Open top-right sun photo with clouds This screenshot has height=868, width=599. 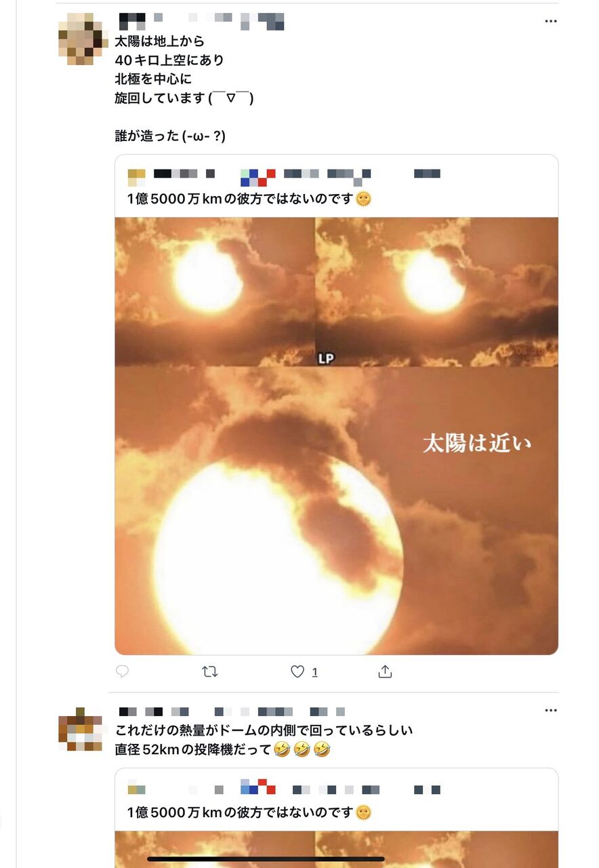coord(438,292)
